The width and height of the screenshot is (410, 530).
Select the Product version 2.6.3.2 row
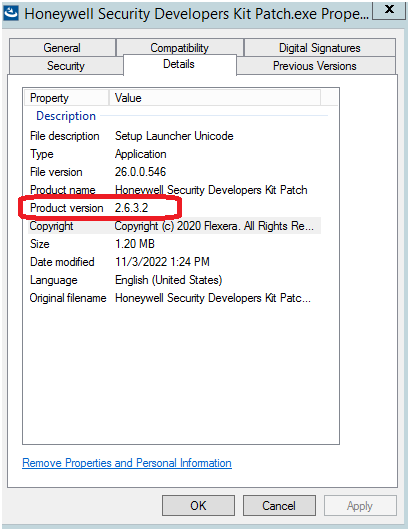pyautogui.click(x=174, y=208)
